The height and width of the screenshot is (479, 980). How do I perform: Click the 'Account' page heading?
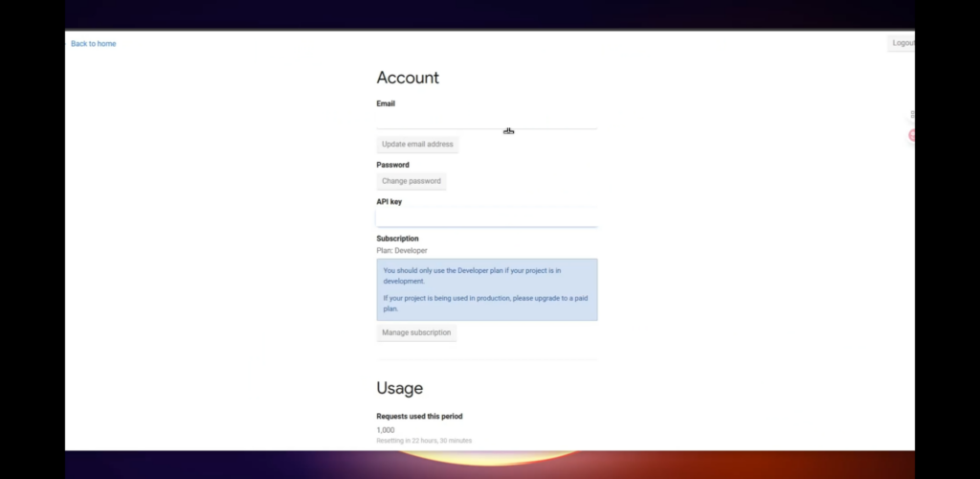[x=408, y=79]
